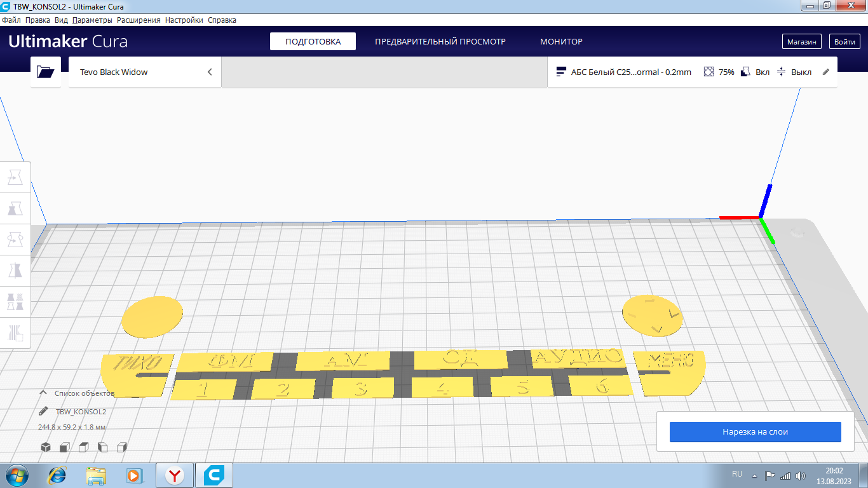Open the Справка menu
The width and height of the screenshot is (868, 488).
222,20
